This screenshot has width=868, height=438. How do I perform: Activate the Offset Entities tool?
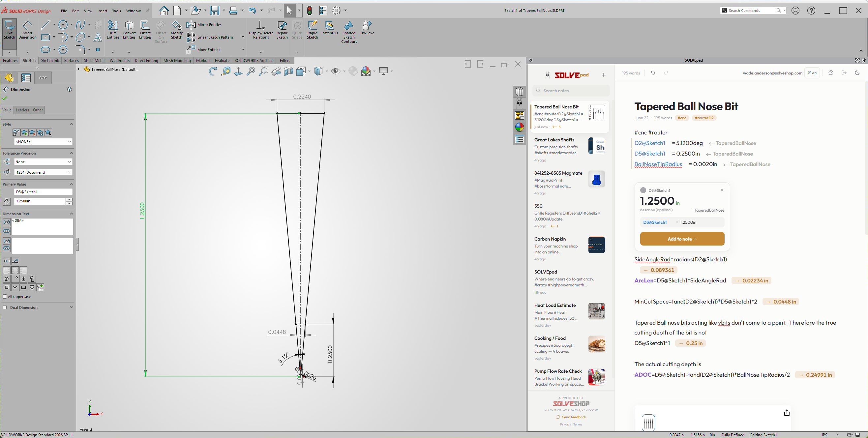click(145, 30)
